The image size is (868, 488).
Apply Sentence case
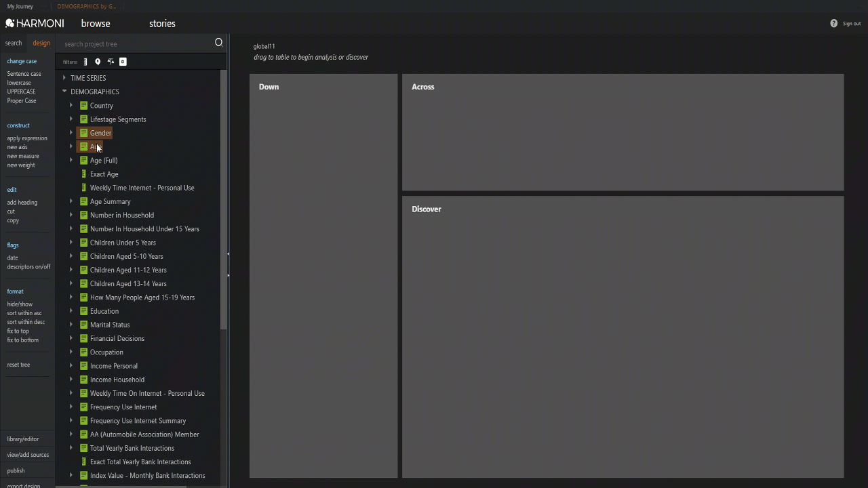pos(24,74)
